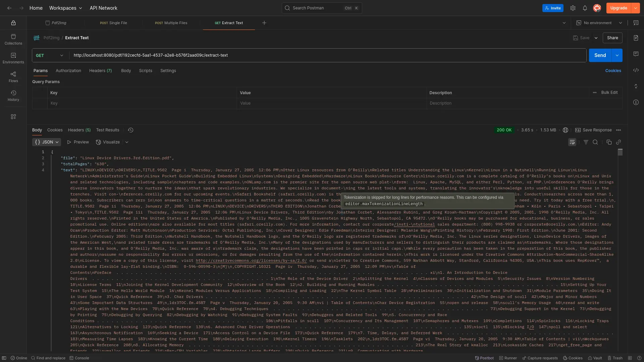Screen dimensions: 644x362
Task: Open the response filter icon
Action: [586, 142]
